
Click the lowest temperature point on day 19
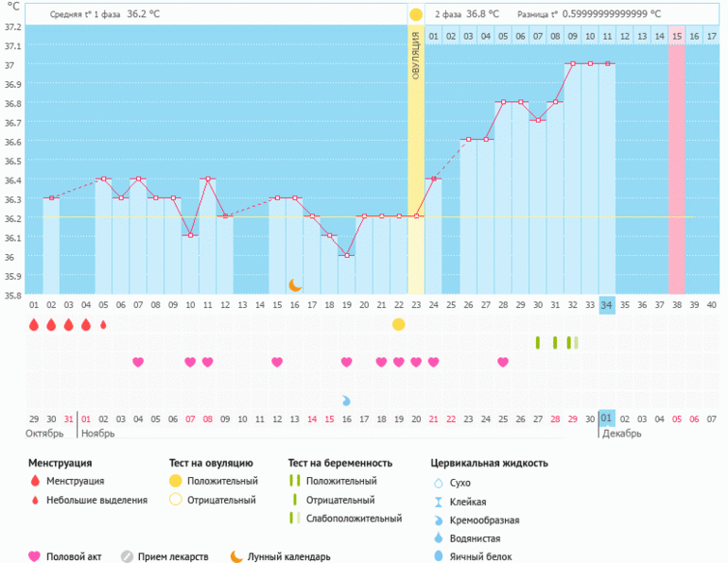tap(347, 255)
